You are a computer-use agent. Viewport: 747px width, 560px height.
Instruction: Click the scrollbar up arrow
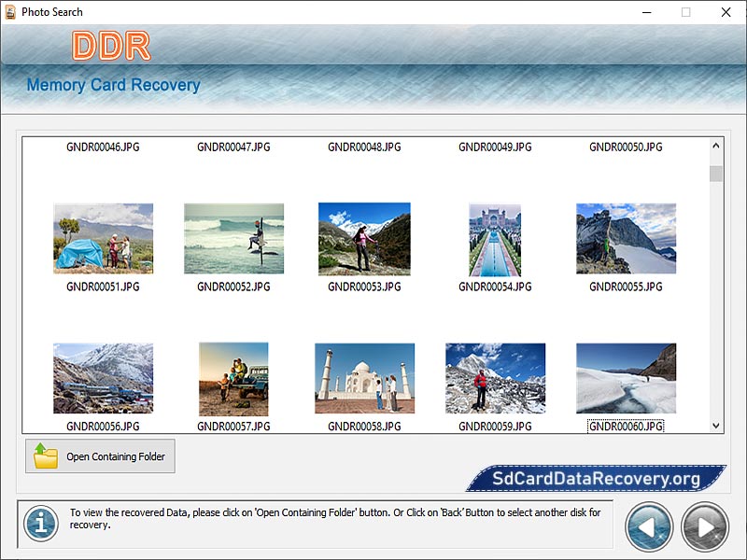coord(717,145)
